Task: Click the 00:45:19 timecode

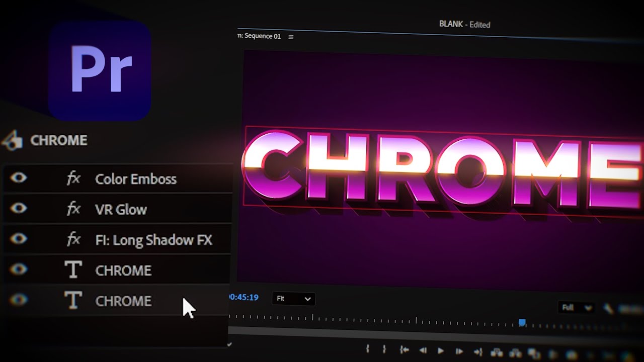Action: pos(244,298)
